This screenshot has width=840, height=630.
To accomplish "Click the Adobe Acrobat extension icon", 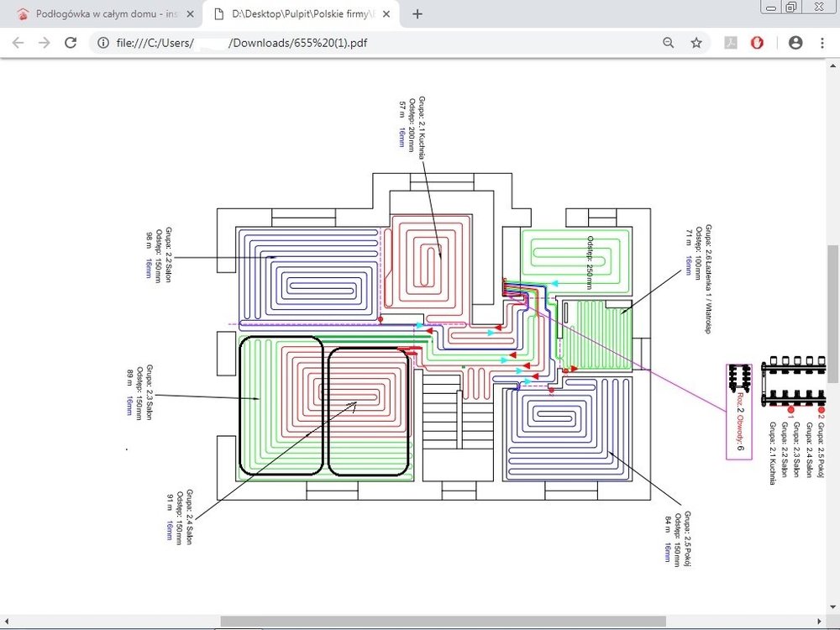I will pos(732,43).
